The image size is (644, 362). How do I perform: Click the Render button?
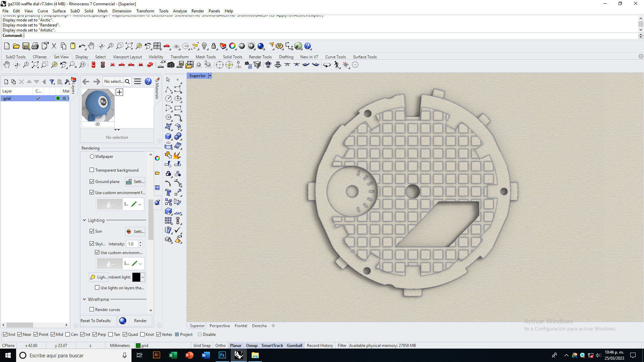click(x=135, y=321)
